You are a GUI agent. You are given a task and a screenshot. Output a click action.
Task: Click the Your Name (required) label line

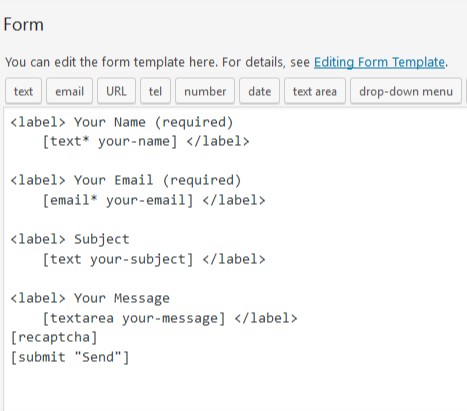coord(122,122)
